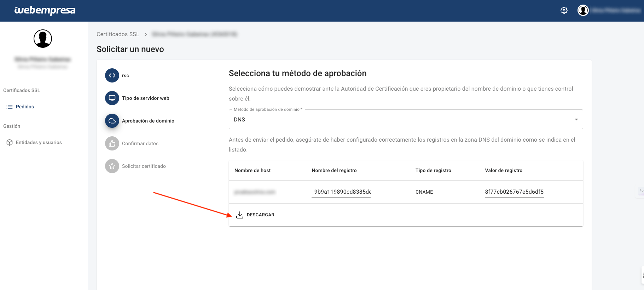Click Certificados SSL breadcrumb link

[118, 34]
